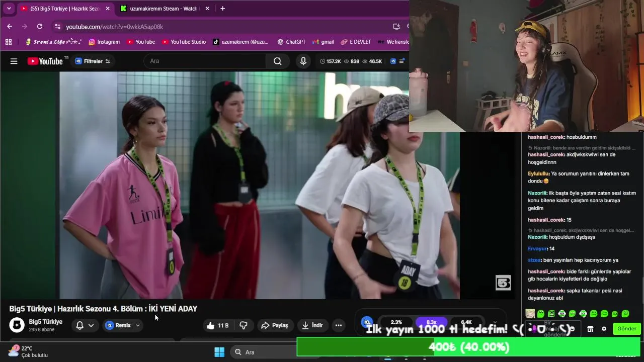Switch to uzumakiremm Stream Kick tab
Screen dimensions: 644x362
pyautogui.click(x=165, y=9)
